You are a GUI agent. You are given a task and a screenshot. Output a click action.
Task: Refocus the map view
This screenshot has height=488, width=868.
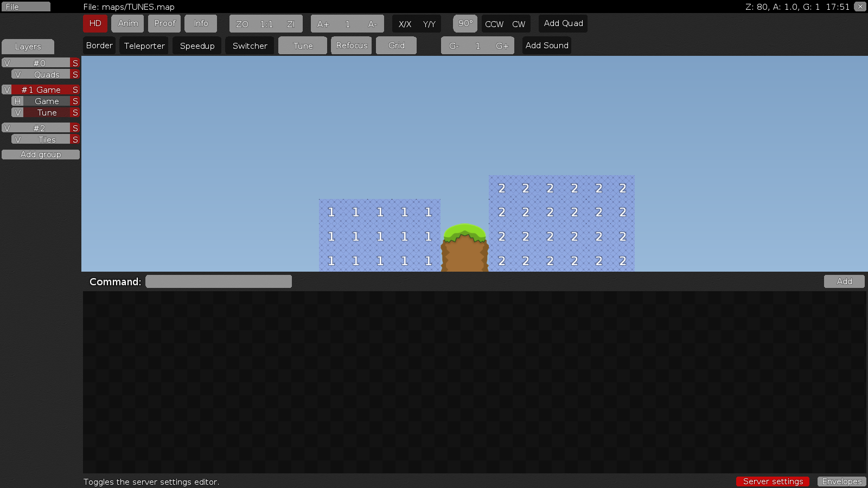tap(351, 46)
